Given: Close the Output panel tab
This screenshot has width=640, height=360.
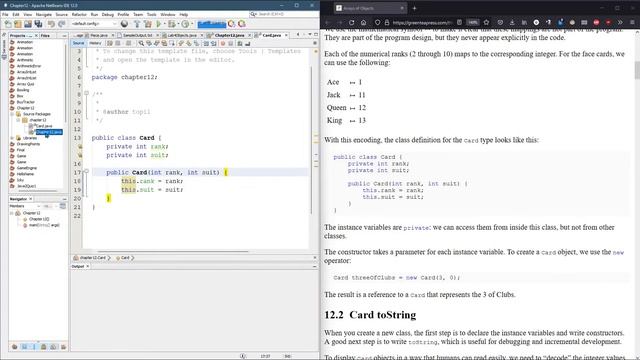Looking at the screenshot, I should [87, 267].
